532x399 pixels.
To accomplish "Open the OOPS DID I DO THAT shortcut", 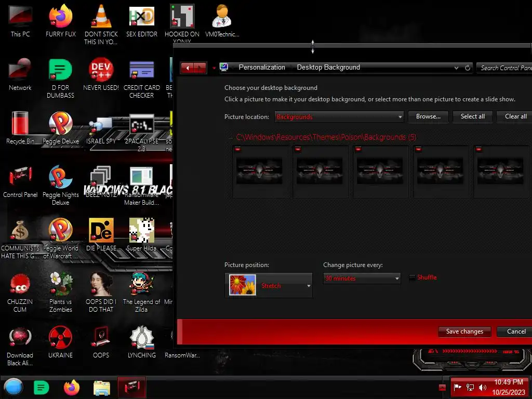I will [101, 292].
